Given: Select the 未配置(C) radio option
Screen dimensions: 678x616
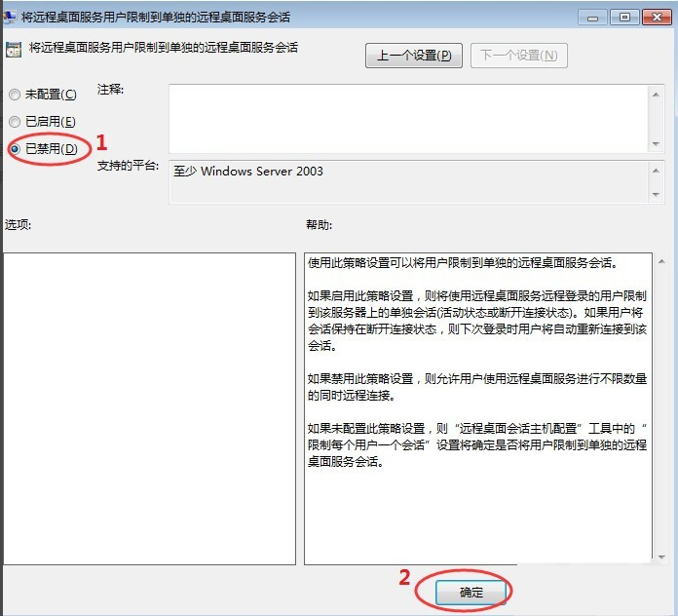Looking at the screenshot, I should pos(14,95).
